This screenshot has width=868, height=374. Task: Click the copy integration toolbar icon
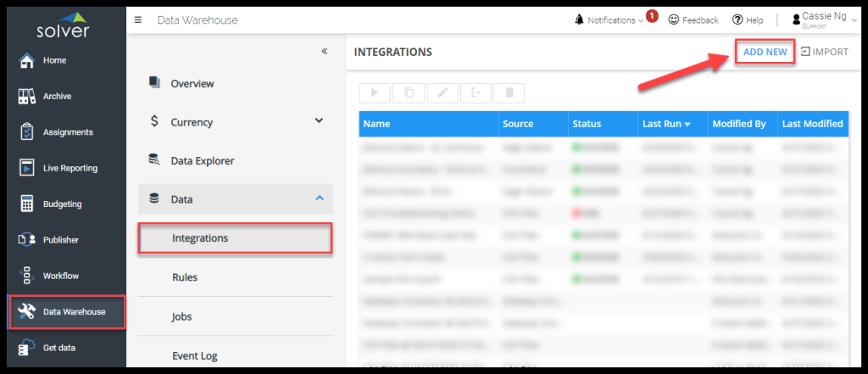409,92
